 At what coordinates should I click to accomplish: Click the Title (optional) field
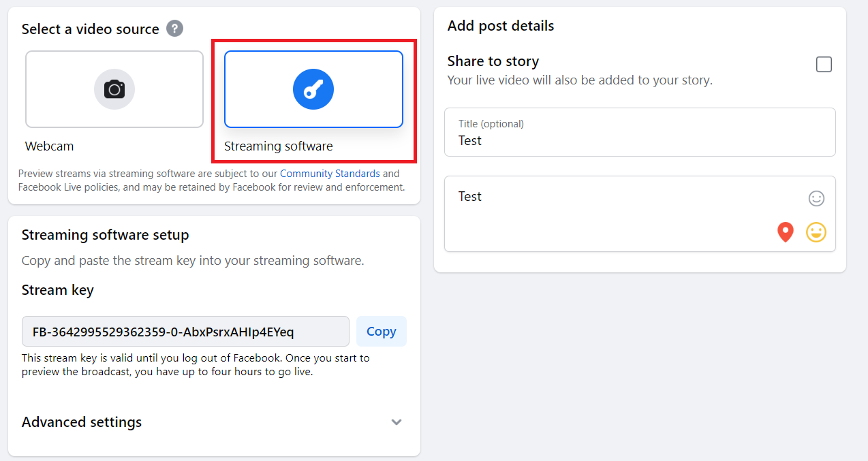(x=640, y=132)
